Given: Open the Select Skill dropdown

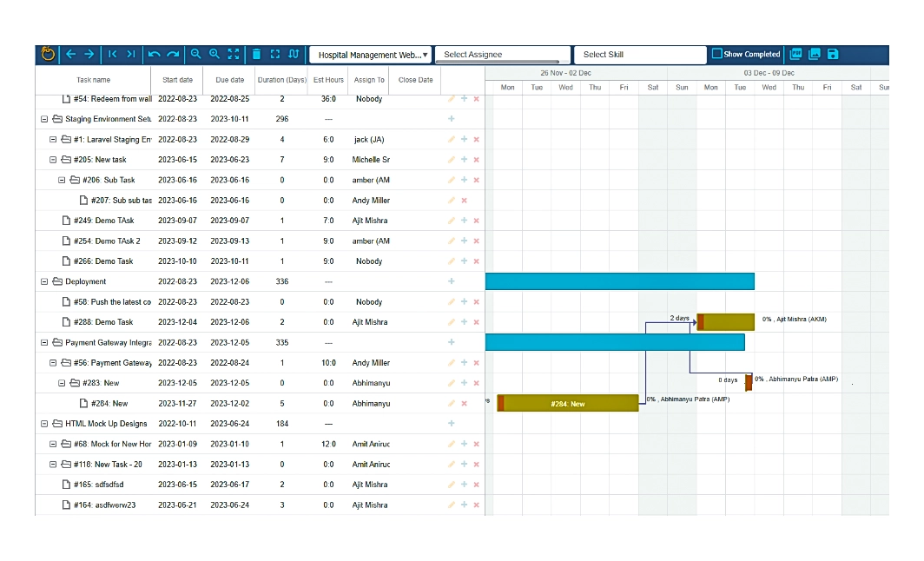Looking at the screenshot, I should [x=640, y=54].
